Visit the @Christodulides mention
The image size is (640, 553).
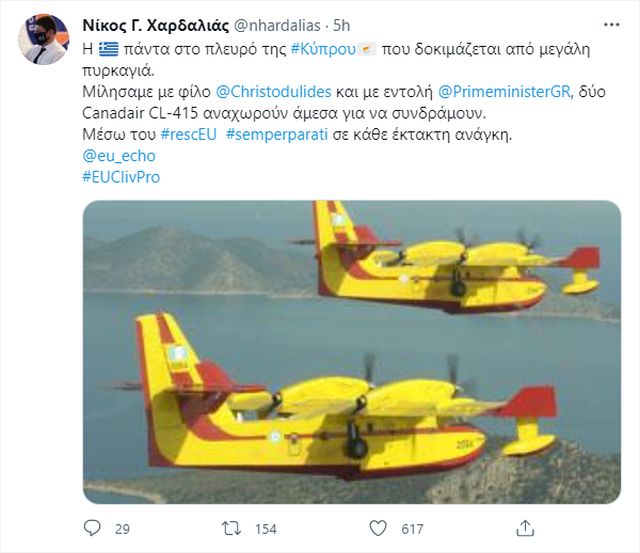273,92
